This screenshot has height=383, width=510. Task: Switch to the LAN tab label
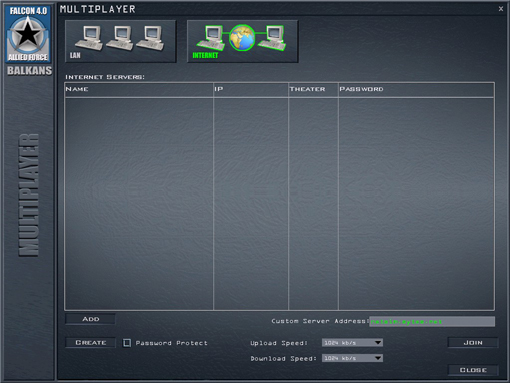coord(75,55)
